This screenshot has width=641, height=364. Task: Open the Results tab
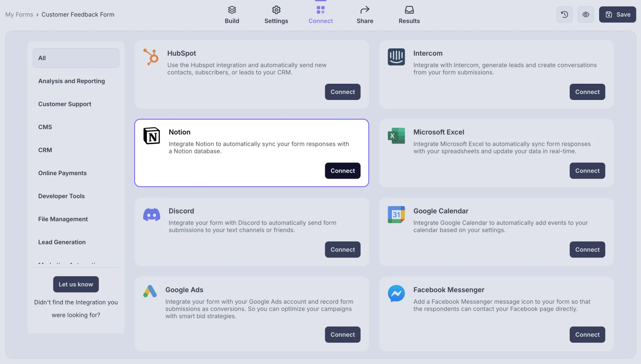tap(409, 14)
